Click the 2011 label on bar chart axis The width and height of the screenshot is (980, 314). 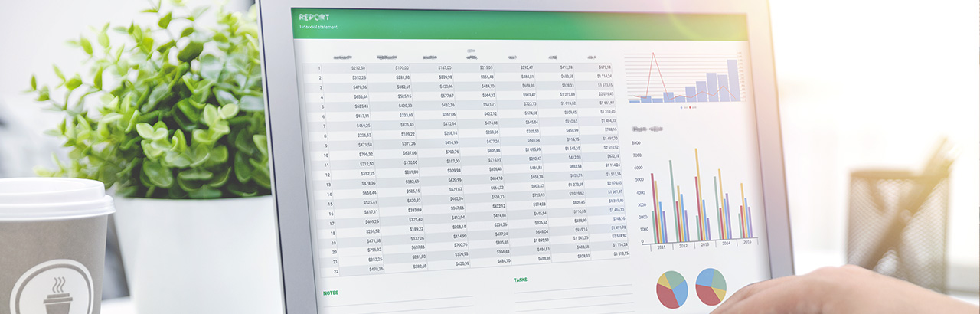(661, 247)
